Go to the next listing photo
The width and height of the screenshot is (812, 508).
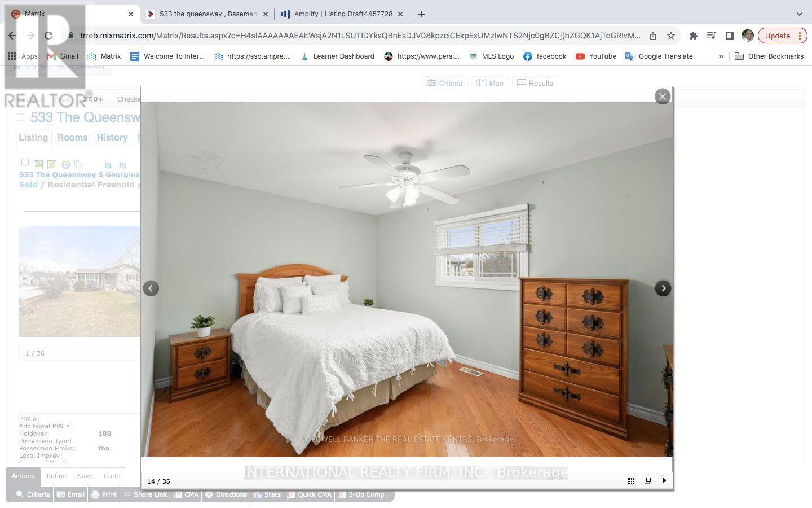pos(663,288)
